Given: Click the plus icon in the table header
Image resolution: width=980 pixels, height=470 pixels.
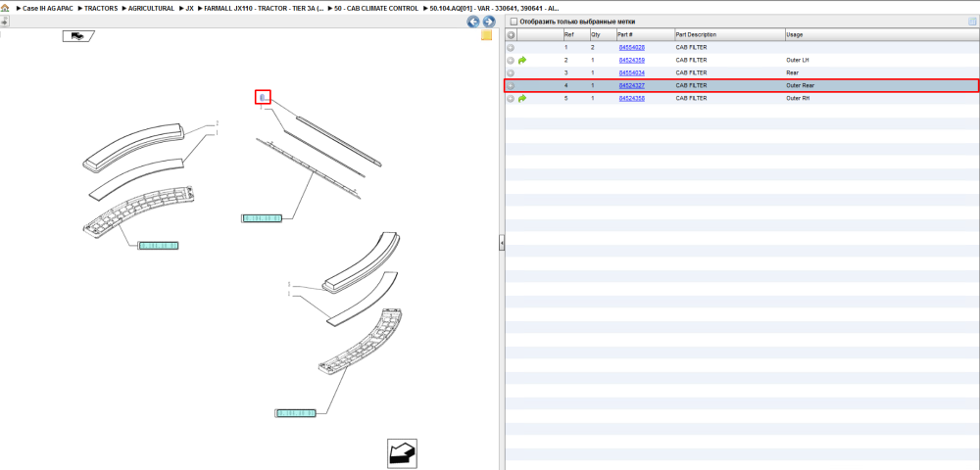Looking at the screenshot, I should (x=511, y=35).
